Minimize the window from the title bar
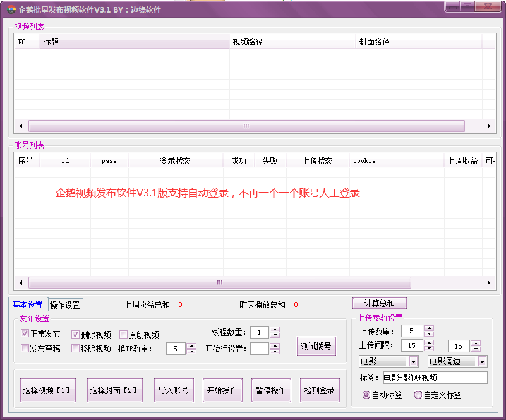 (453, 6)
